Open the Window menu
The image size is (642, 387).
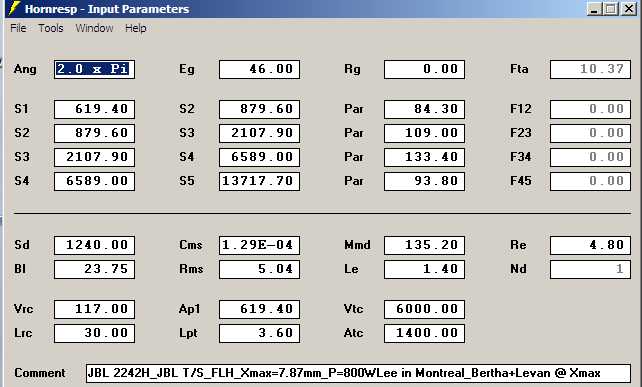(x=94, y=28)
